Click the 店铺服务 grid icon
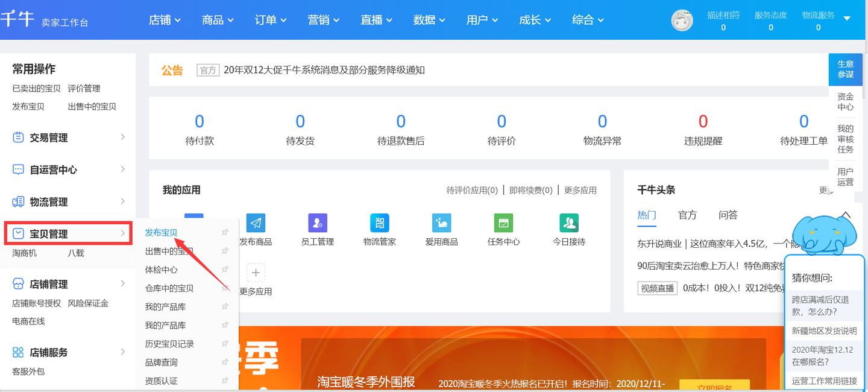 18,352
